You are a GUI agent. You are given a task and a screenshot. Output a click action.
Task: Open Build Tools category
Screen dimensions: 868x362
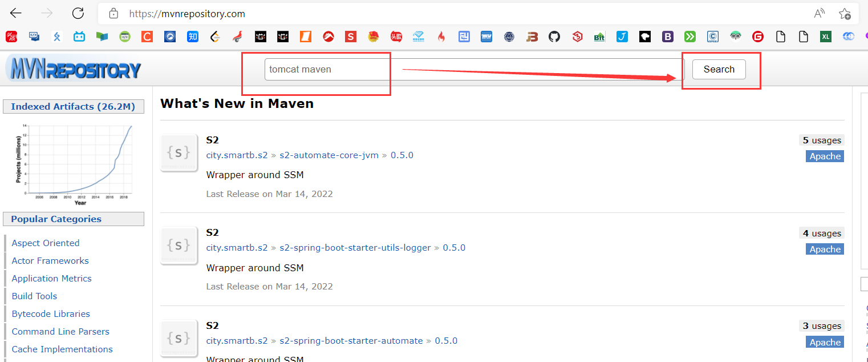click(x=34, y=296)
